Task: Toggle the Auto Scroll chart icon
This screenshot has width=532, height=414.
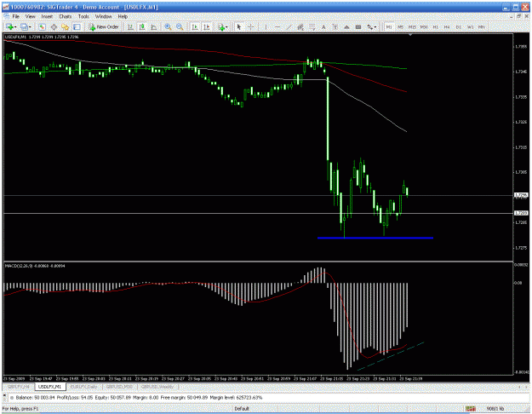Action: click(x=195, y=26)
